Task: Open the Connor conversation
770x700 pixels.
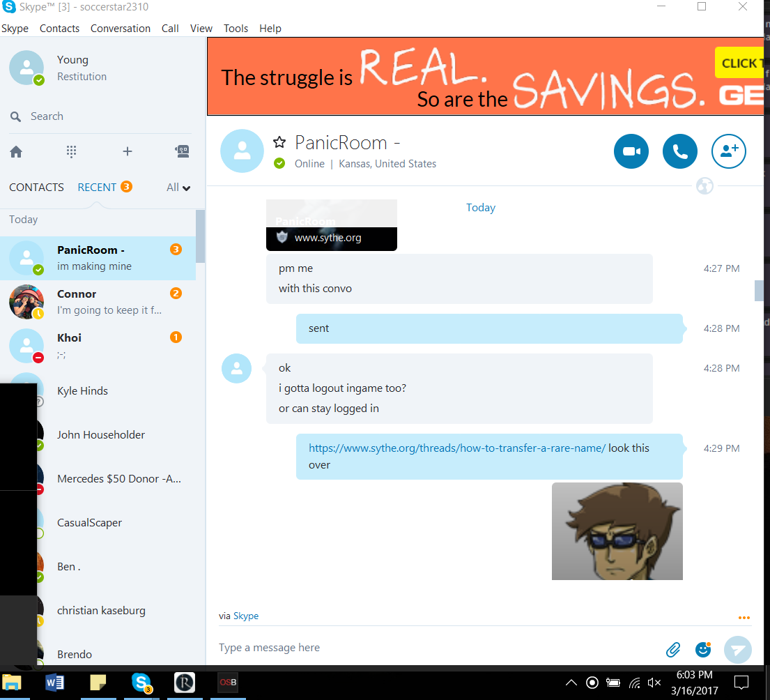Action: click(98, 302)
